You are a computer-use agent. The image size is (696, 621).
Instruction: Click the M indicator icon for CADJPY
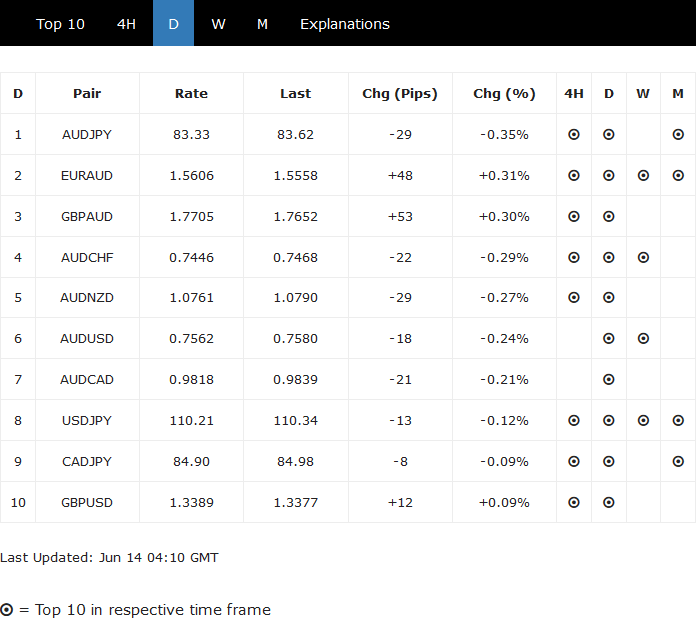point(678,462)
